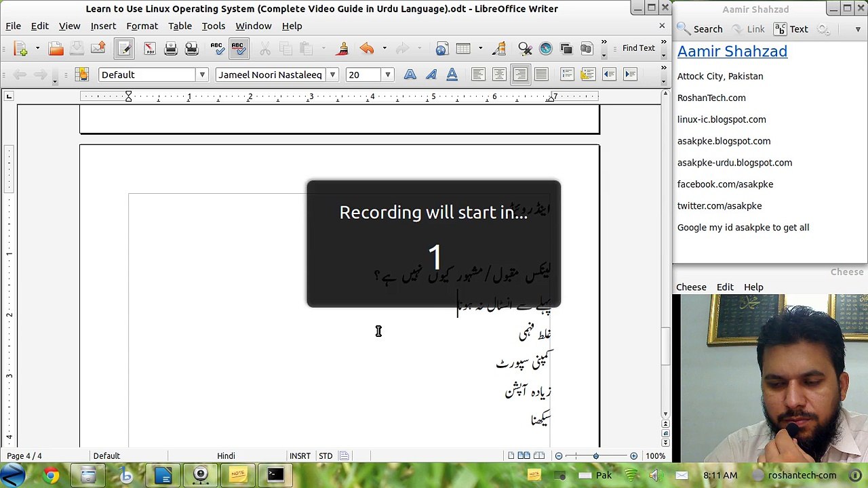This screenshot has height=488, width=868.
Task: Export directly as PDF
Action: click(150, 49)
